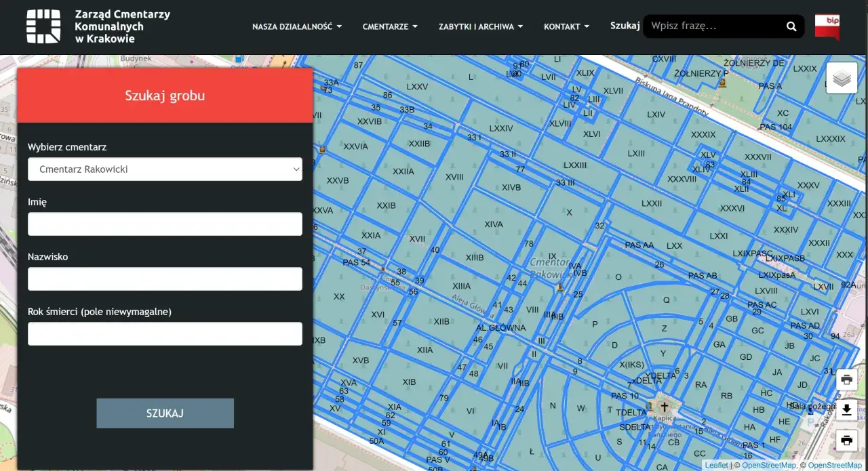Select section XXIB on the map
868x471 pixels.
point(386,205)
